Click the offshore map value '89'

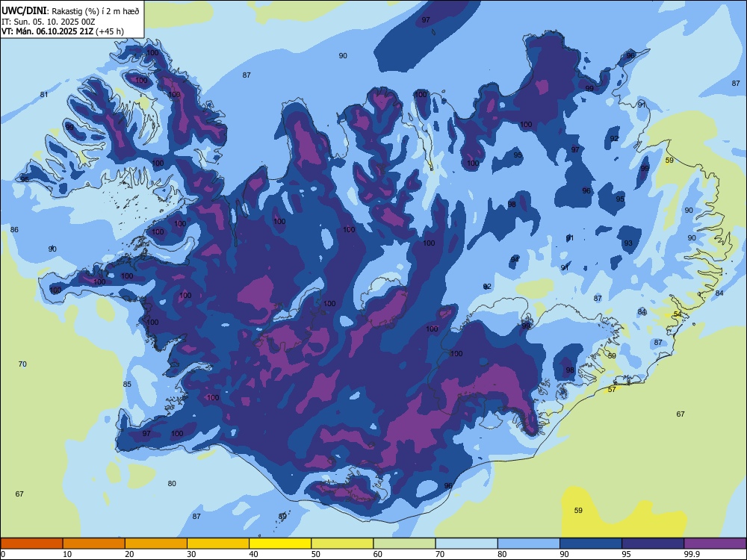tap(282, 516)
